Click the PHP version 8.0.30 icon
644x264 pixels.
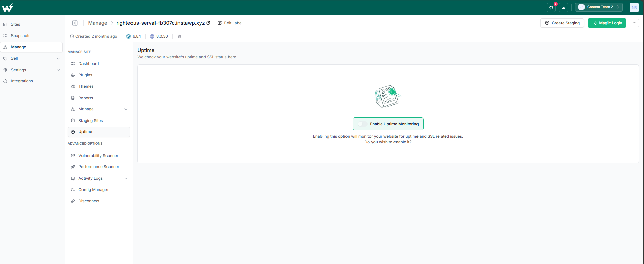click(x=152, y=36)
